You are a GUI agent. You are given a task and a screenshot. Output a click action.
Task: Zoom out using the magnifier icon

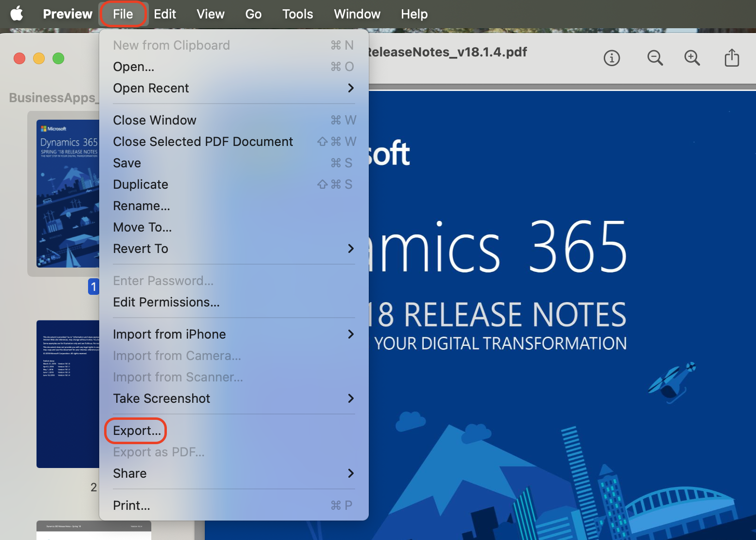[655, 58]
